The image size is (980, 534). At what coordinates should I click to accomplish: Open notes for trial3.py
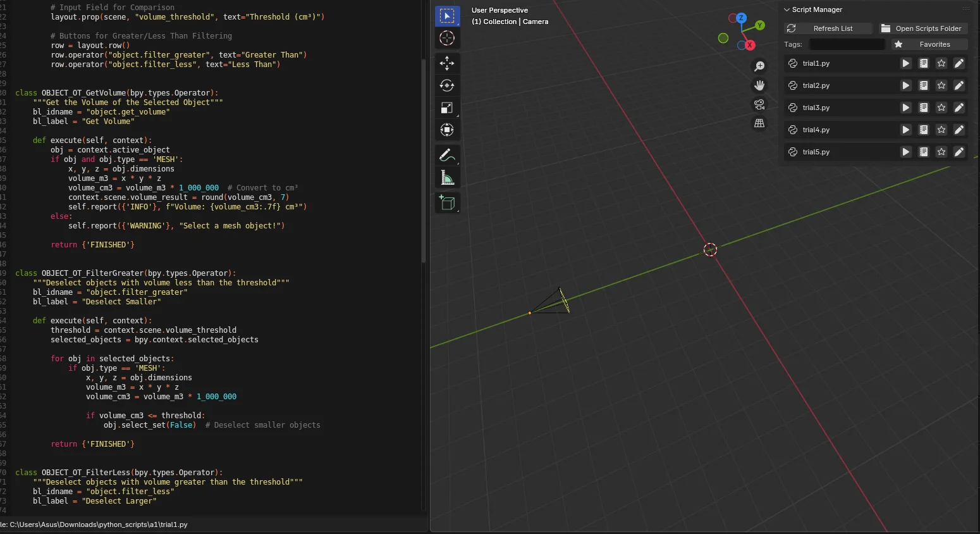click(924, 108)
